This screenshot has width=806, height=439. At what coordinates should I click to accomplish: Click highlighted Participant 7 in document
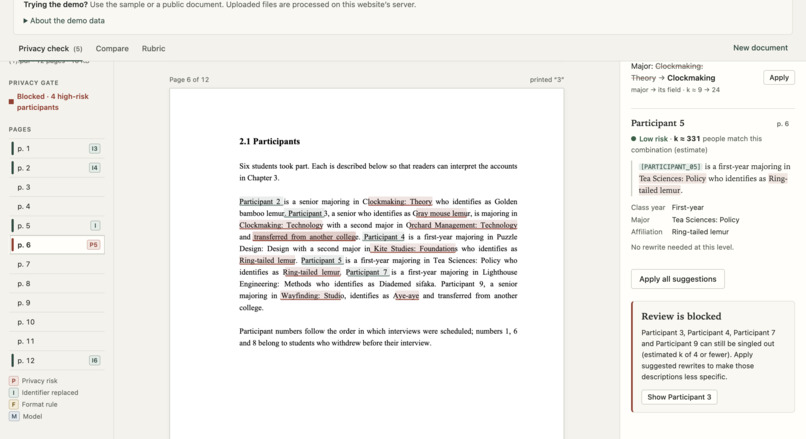[x=367, y=272]
